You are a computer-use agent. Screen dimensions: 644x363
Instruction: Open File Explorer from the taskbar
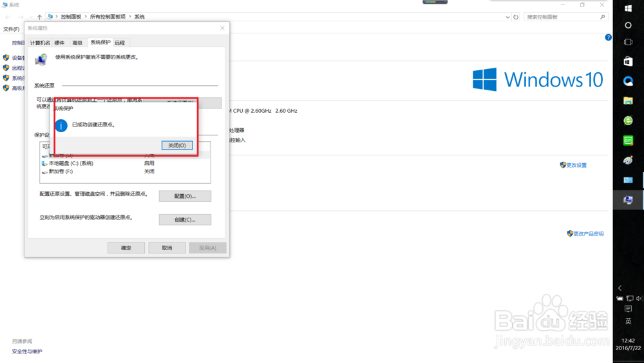click(628, 101)
